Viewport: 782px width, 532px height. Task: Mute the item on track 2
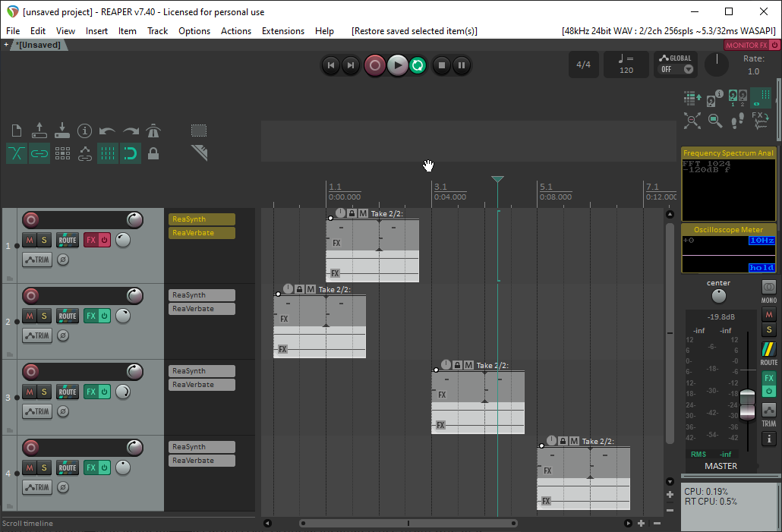tap(311, 289)
